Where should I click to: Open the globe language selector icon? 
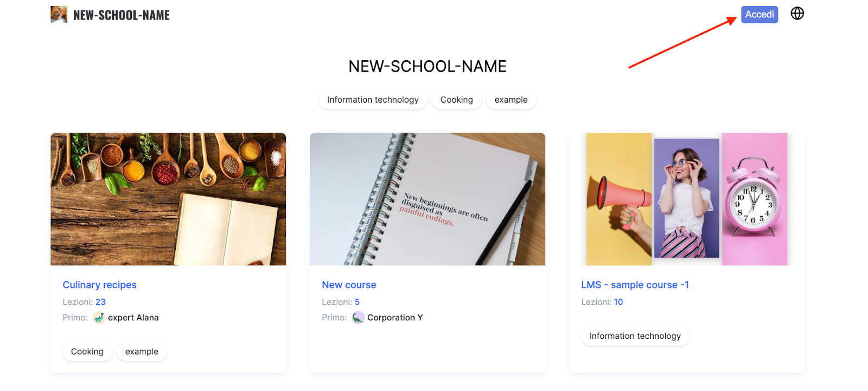(797, 14)
